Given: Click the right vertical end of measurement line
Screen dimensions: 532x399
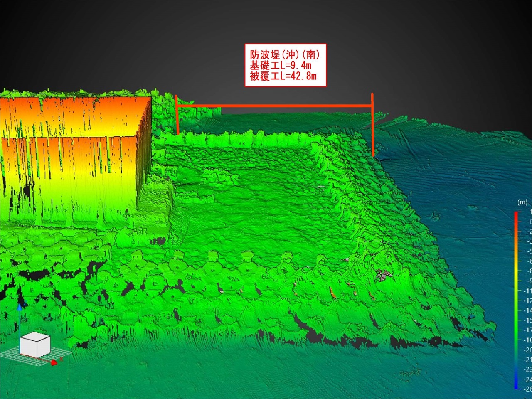Looking at the screenshot, I should pos(372,125).
